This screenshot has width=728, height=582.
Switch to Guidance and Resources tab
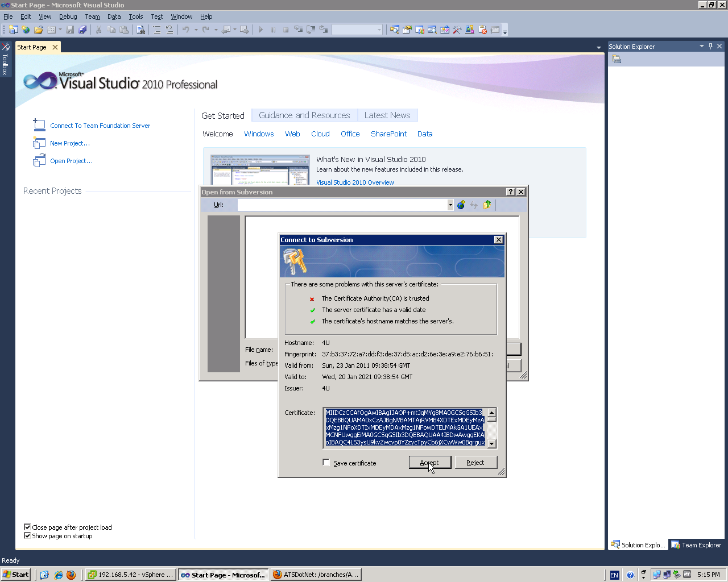pos(304,115)
